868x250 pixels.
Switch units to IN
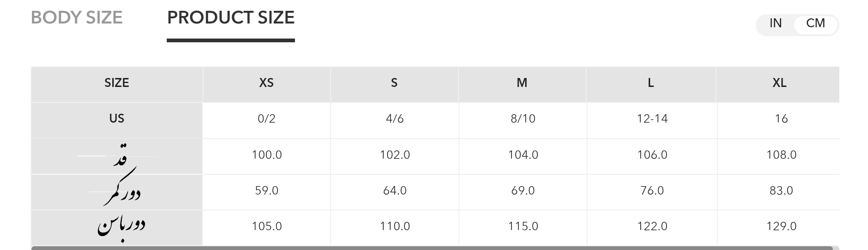775,23
